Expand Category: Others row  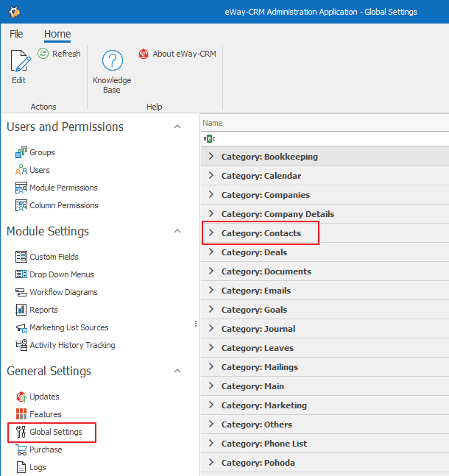coord(211,424)
